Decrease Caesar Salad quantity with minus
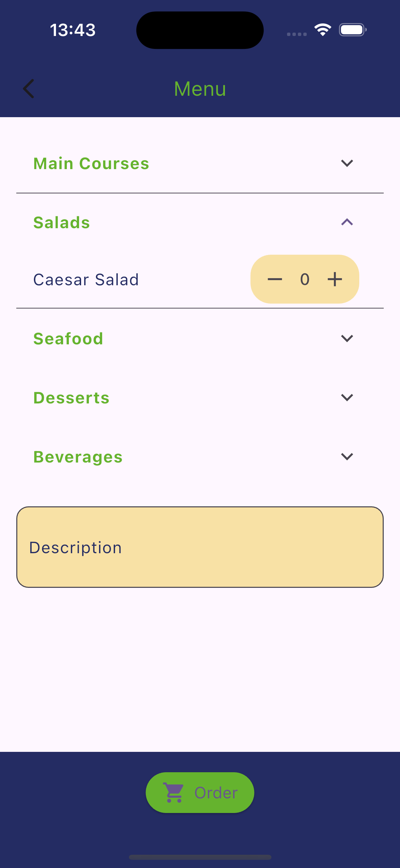The height and width of the screenshot is (868, 400). pos(275,279)
